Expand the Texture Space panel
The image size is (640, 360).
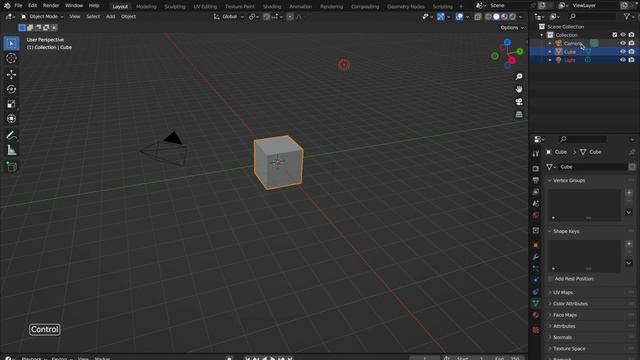tap(550, 349)
